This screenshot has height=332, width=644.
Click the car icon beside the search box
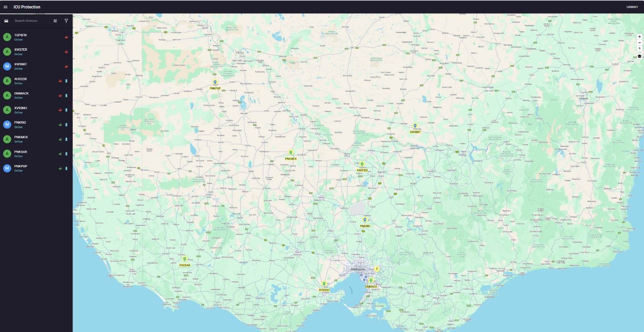(x=6, y=21)
